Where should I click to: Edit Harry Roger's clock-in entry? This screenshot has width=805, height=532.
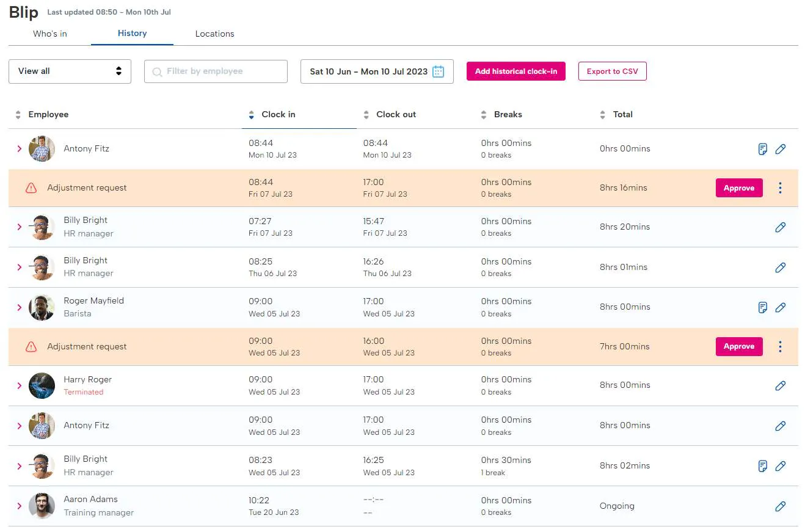click(x=780, y=385)
